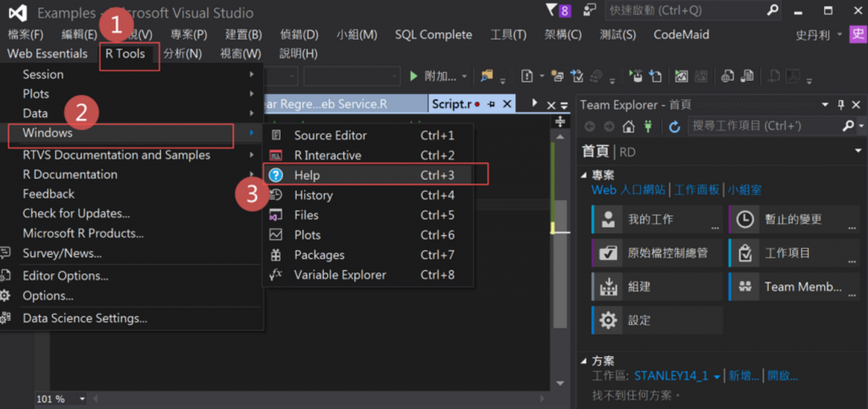Open the 設定 settings tile
Screen dimensions: 868x409
(657, 321)
